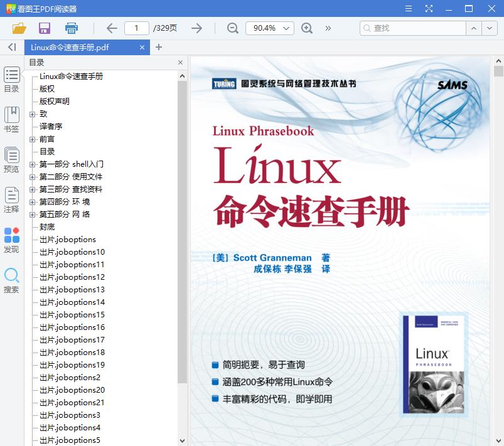Screen dimensions: 504x446
Task: Find next search result with down chevron
Action: tap(489, 28)
